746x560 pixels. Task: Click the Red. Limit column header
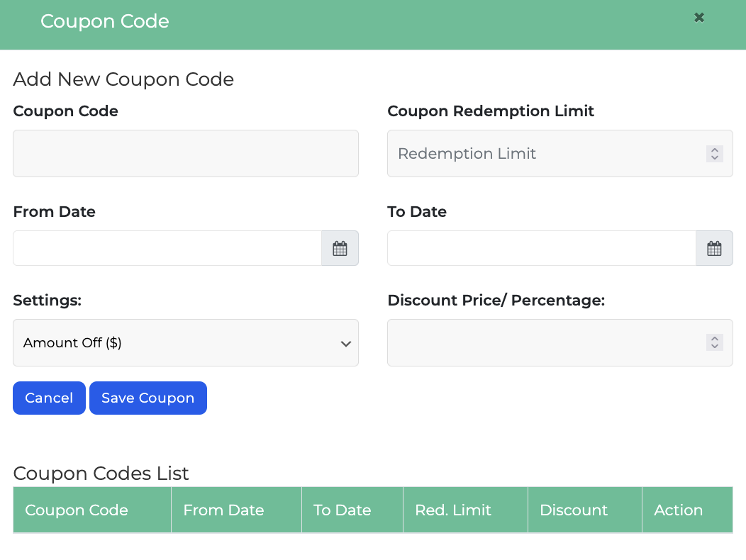pyautogui.click(x=453, y=510)
